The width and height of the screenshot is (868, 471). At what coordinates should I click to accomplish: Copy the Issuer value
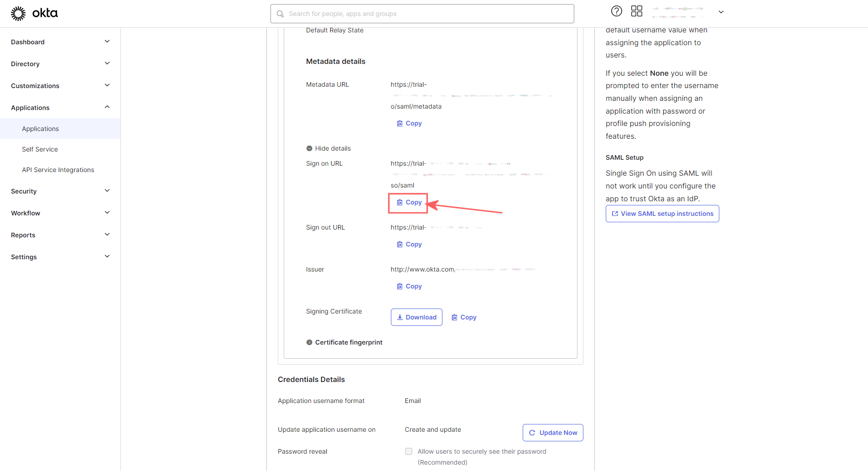[x=409, y=286]
